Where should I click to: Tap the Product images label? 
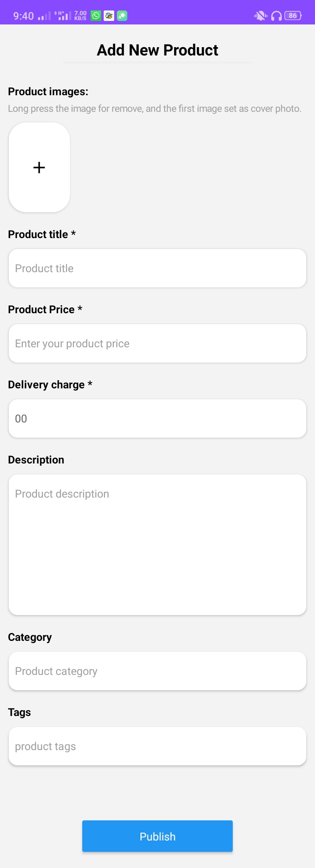(48, 91)
